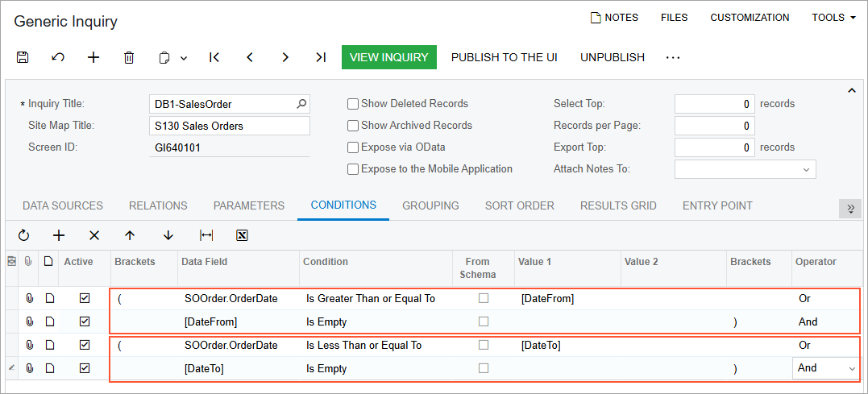Image resolution: width=868 pixels, height=394 pixels.
Task: Go to the last record
Action: 321,57
